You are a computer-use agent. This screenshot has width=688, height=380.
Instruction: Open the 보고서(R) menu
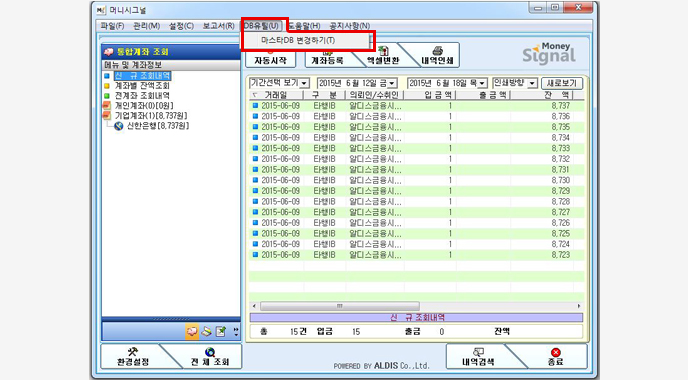coord(218,26)
